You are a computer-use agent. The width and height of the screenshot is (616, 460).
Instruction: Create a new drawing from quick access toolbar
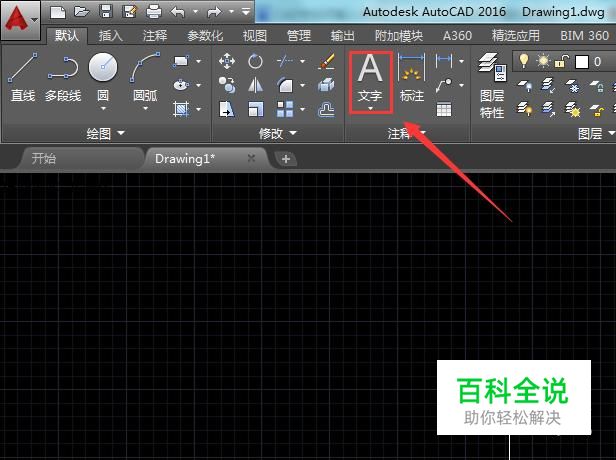pos(58,12)
